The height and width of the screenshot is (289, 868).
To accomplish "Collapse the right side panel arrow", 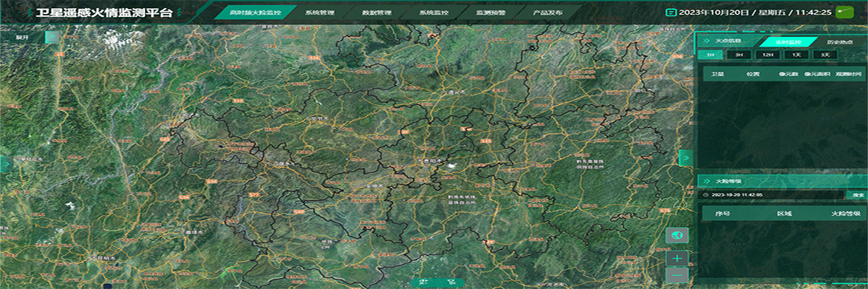I will click(x=686, y=157).
